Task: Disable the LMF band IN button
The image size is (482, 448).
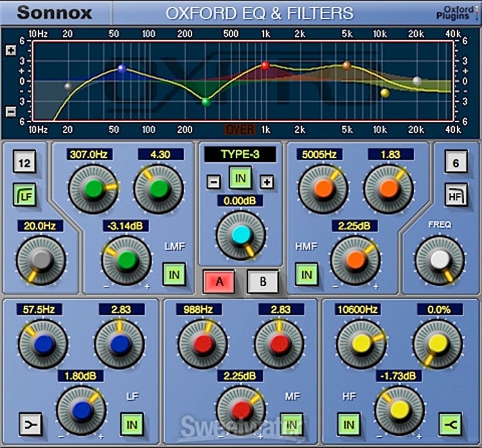Action: pyautogui.click(x=174, y=275)
